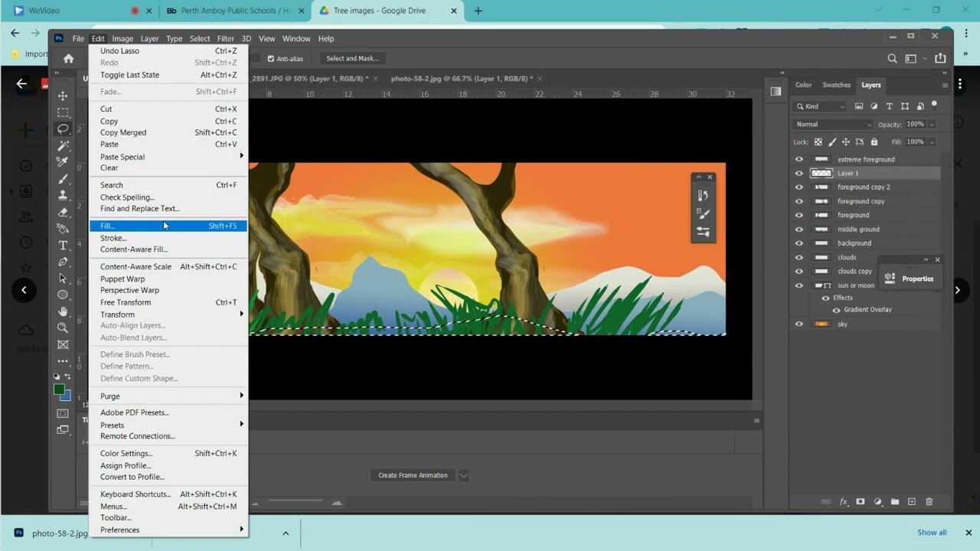Click Show all downloads link
Image resolution: width=980 pixels, height=551 pixels.
pyautogui.click(x=932, y=533)
